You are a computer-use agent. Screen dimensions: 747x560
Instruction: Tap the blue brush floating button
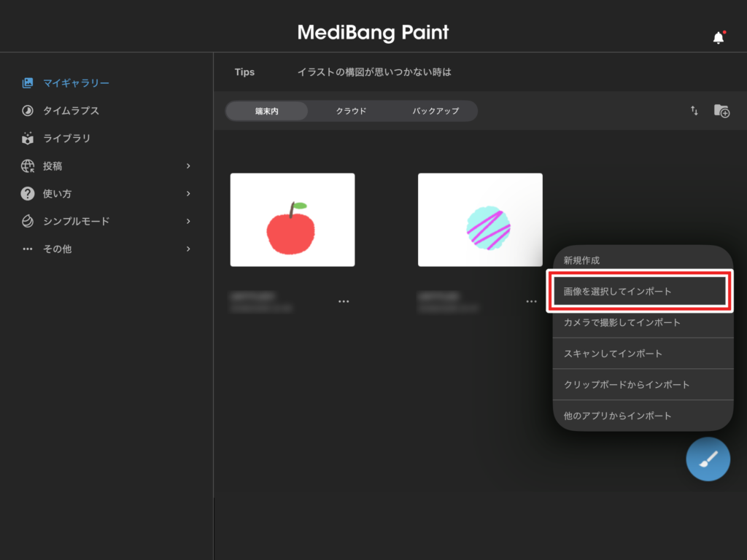tap(708, 459)
